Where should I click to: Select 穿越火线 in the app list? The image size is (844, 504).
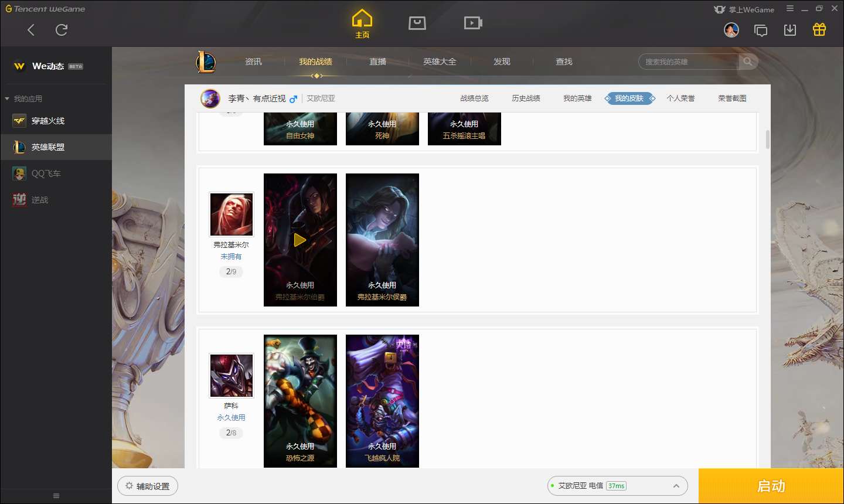click(56, 121)
